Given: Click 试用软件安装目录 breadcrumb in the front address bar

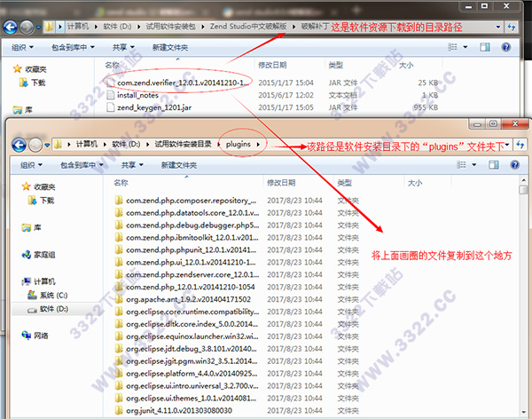Looking at the screenshot, I should tap(184, 145).
